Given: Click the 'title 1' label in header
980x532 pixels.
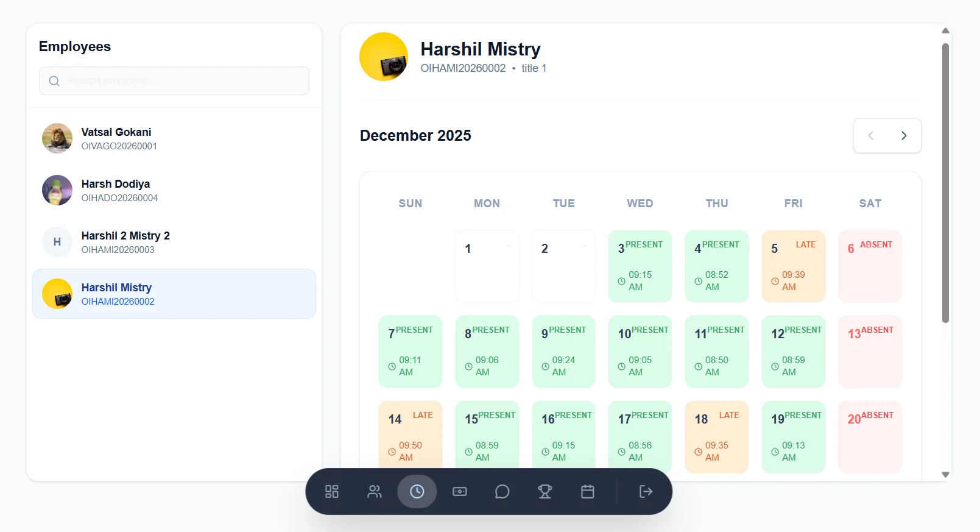Looking at the screenshot, I should (534, 68).
